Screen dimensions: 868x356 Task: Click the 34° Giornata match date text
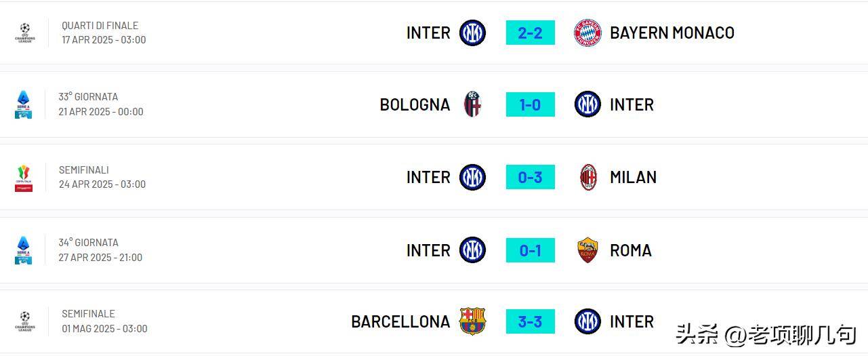tap(100, 258)
